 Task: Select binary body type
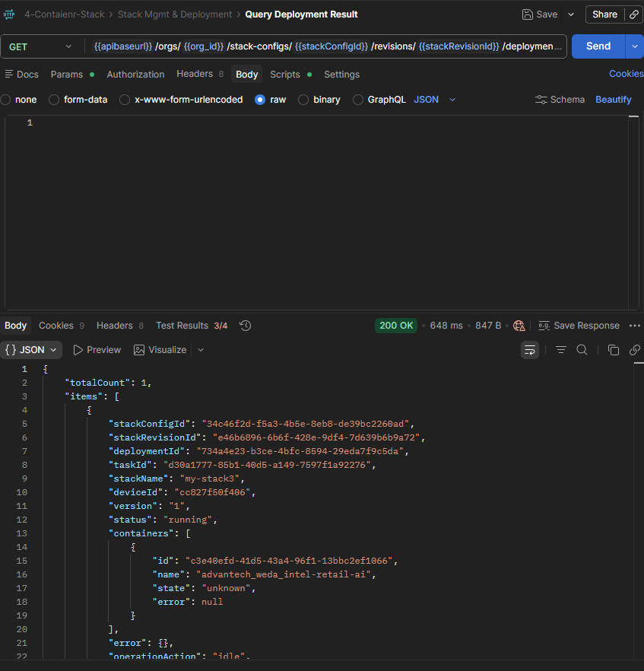point(303,100)
